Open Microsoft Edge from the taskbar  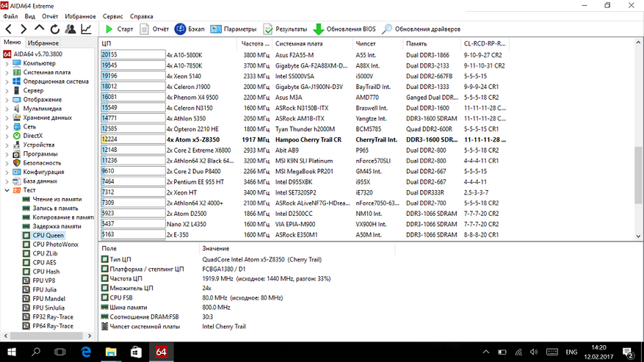(x=86, y=352)
